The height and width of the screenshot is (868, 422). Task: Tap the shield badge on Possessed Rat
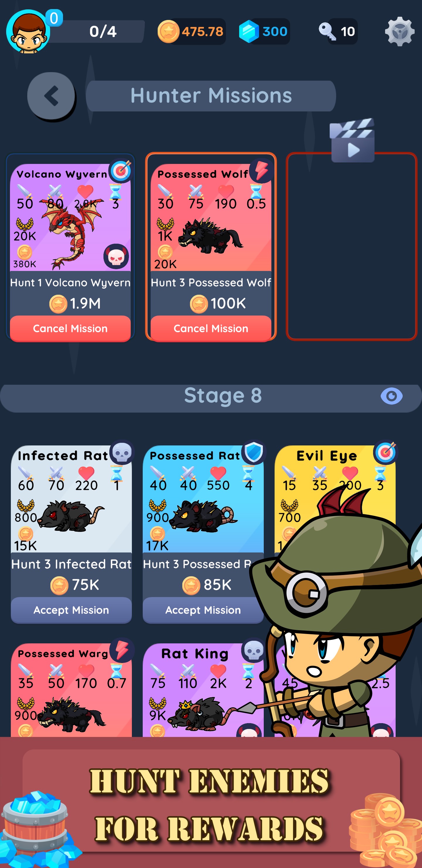tap(253, 452)
